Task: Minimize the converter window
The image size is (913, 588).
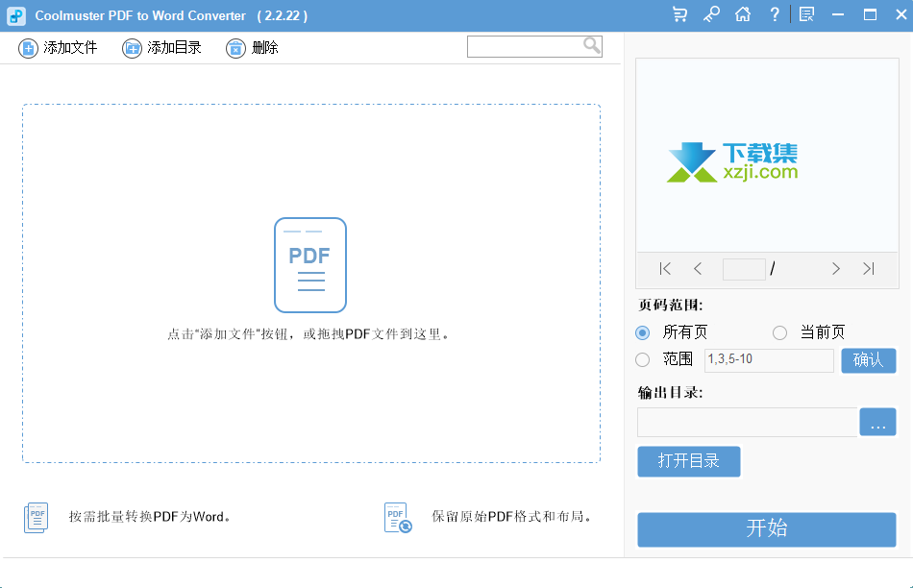Action: click(838, 14)
